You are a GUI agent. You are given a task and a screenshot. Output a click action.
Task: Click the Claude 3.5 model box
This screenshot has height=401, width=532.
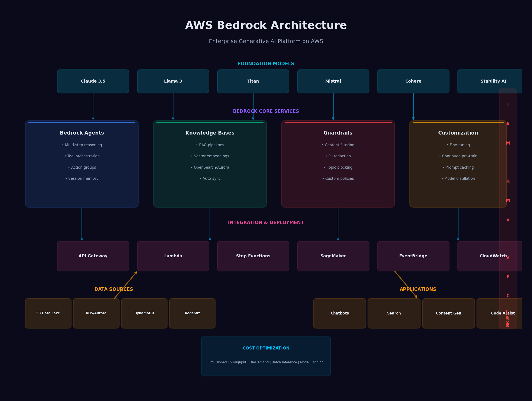pyautogui.click(x=93, y=81)
